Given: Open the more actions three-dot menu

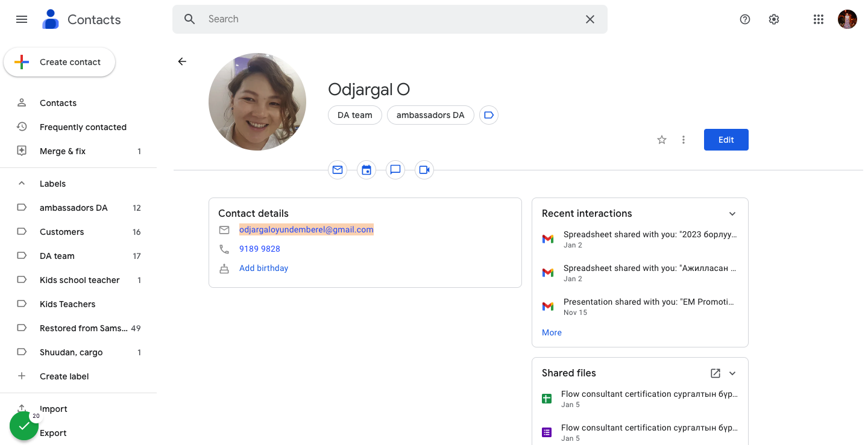Looking at the screenshot, I should pyautogui.click(x=684, y=140).
